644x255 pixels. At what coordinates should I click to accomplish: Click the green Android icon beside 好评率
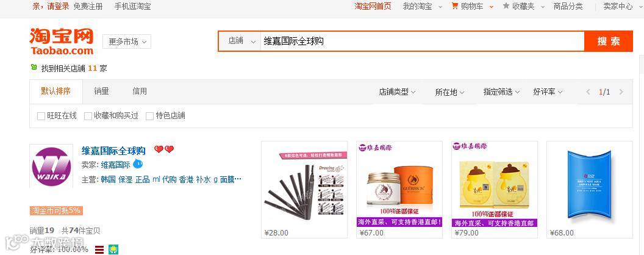(113, 250)
